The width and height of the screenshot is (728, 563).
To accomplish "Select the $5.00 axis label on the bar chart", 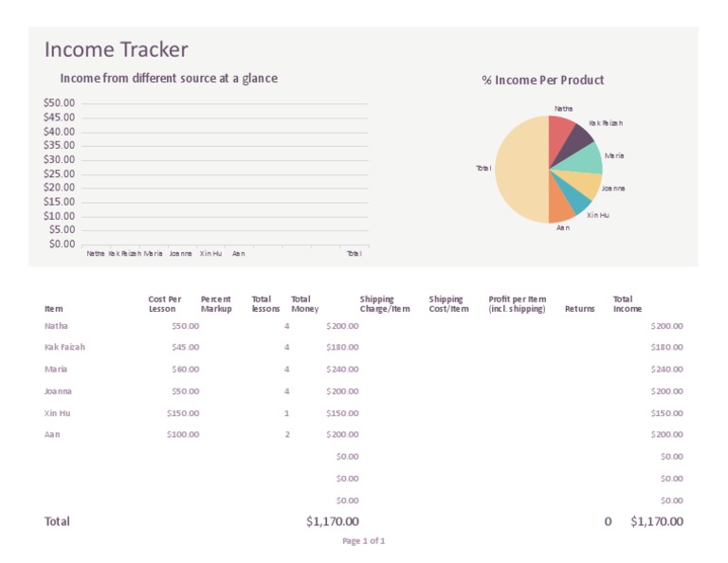I will click(62, 229).
